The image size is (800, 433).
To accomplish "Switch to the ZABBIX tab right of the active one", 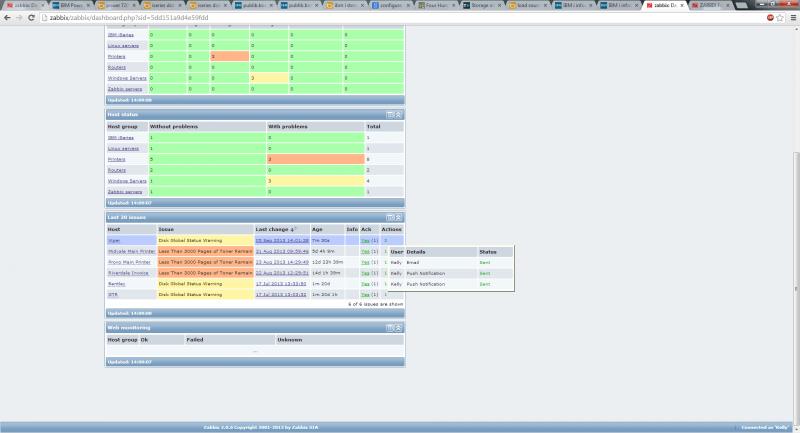I will click(x=711, y=5).
